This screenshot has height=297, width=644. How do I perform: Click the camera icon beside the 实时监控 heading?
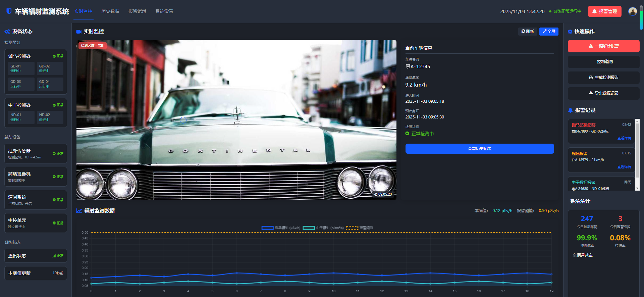(79, 32)
